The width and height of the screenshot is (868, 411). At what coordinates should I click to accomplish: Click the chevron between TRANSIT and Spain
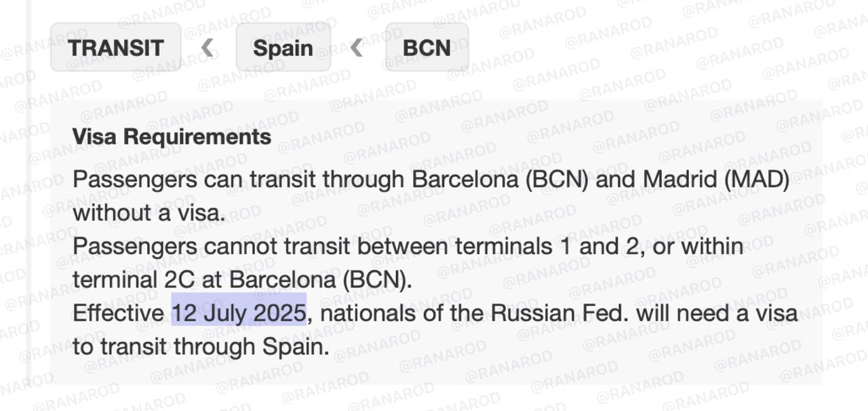click(x=208, y=47)
